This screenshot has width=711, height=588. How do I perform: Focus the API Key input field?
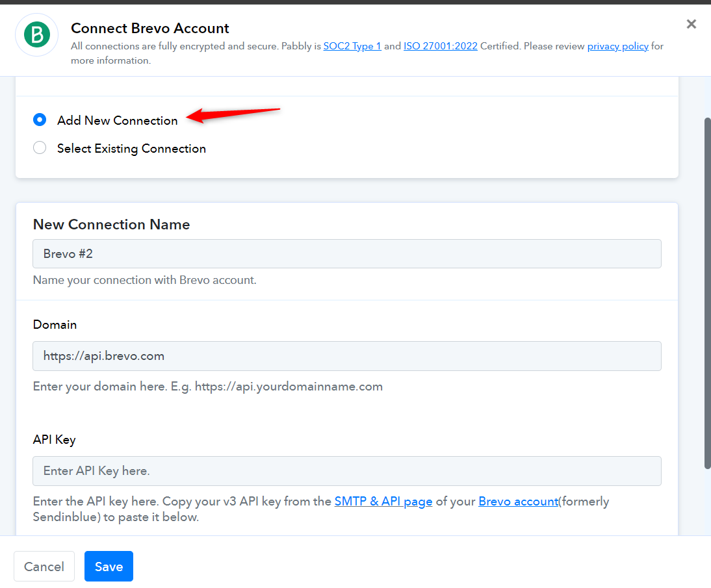(x=347, y=470)
